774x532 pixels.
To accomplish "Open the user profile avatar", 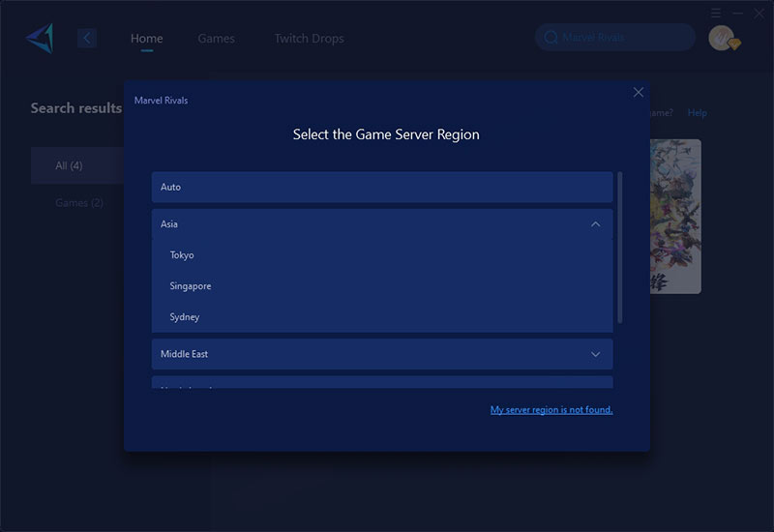I will 722,38.
